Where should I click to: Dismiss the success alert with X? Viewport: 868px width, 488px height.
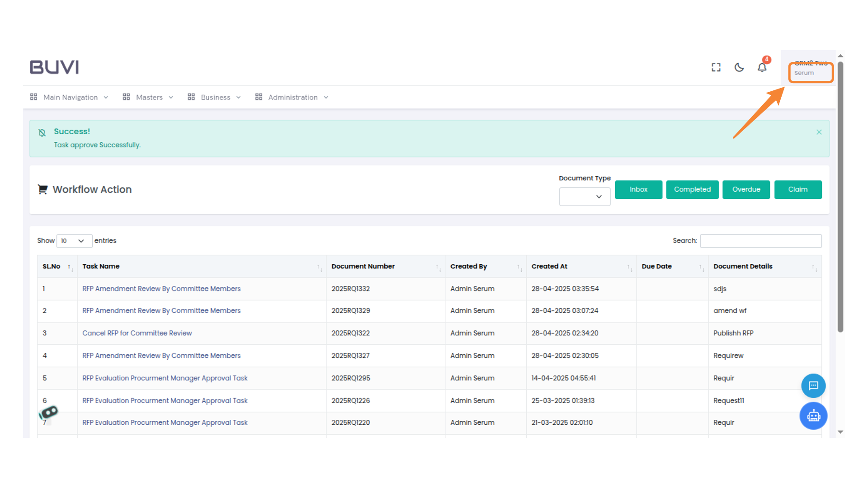coord(819,132)
